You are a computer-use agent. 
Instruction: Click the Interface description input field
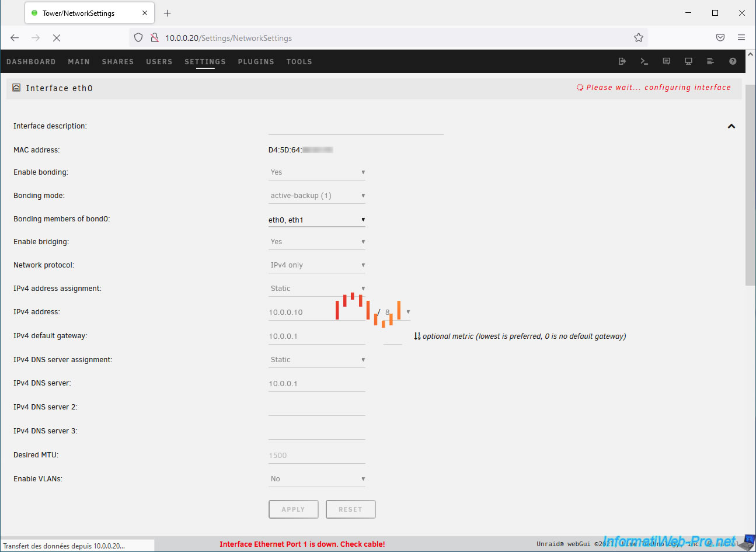(x=356, y=127)
